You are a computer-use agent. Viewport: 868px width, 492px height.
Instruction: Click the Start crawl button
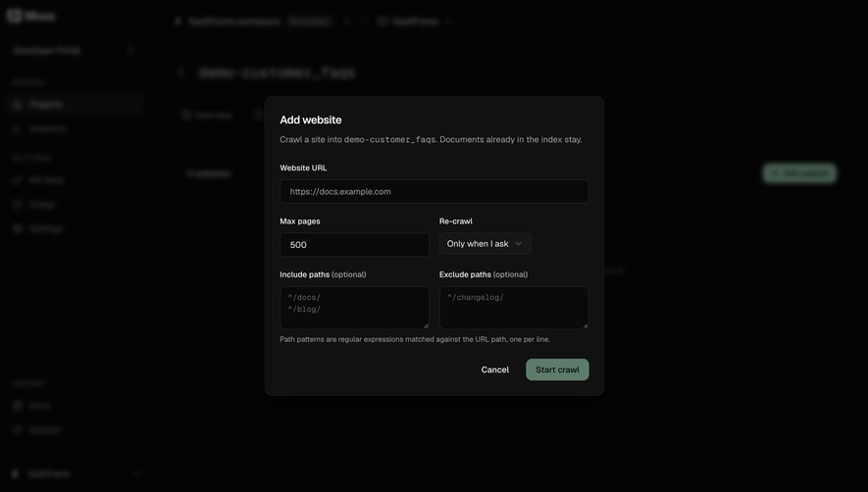coord(557,369)
